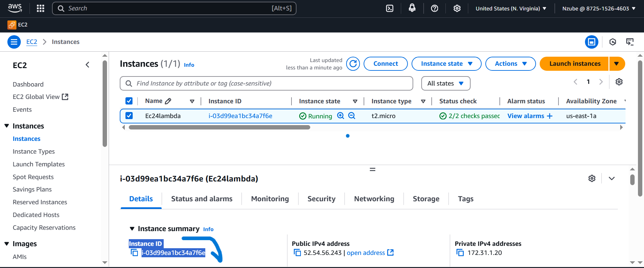Switch to the Security tab
The height and width of the screenshot is (268, 644).
(x=321, y=199)
